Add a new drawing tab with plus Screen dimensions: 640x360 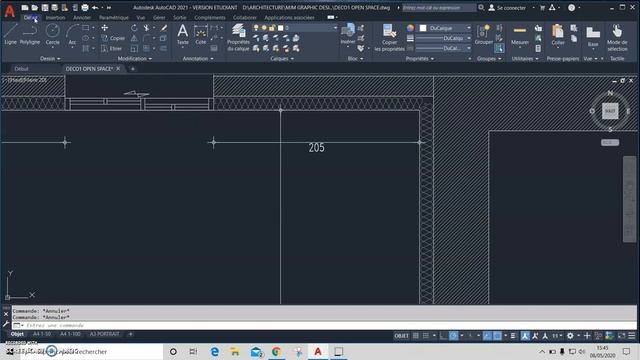click(x=132, y=69)
